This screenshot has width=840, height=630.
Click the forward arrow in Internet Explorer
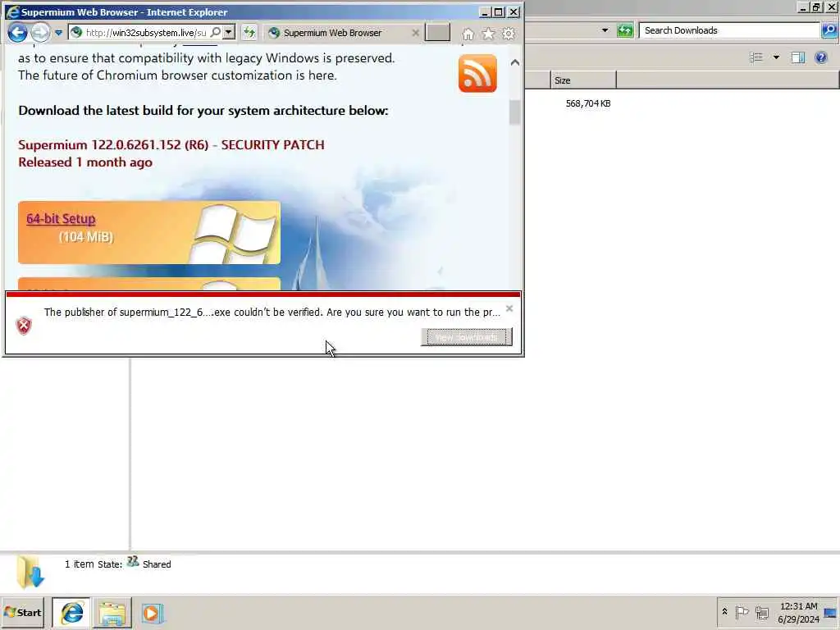point(40,33)
